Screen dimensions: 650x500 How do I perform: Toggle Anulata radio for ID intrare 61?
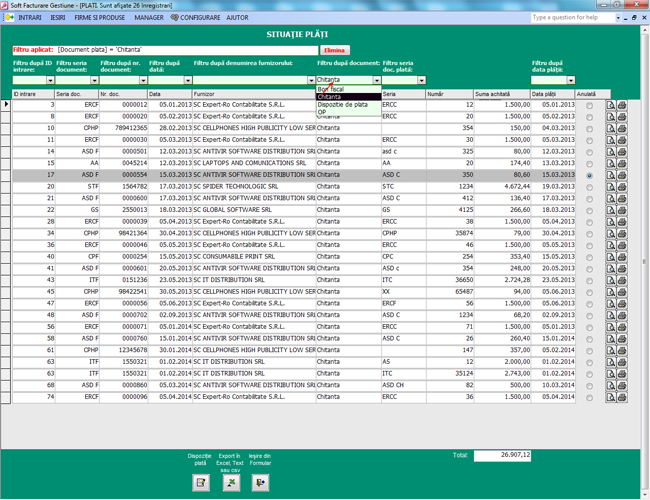pyautogui.click(x=589, y=351)
